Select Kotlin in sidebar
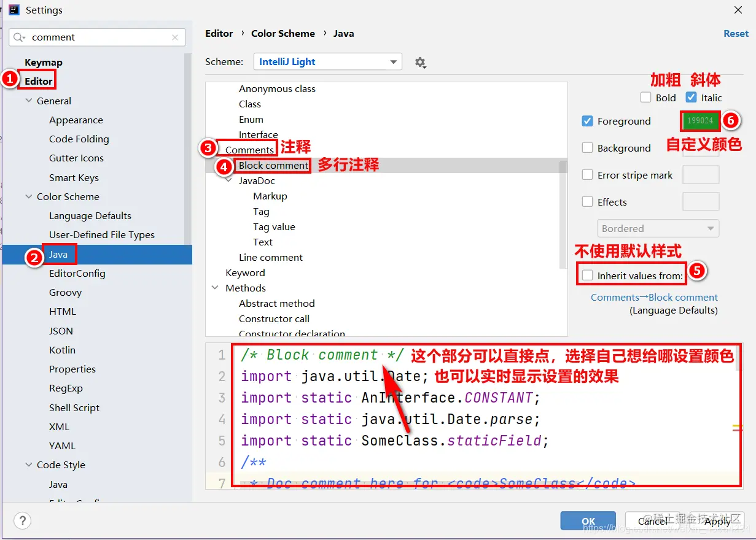Image resolution: width=756 pixels, height=540 pixels. pyautogui.click(x=63, y=350)
